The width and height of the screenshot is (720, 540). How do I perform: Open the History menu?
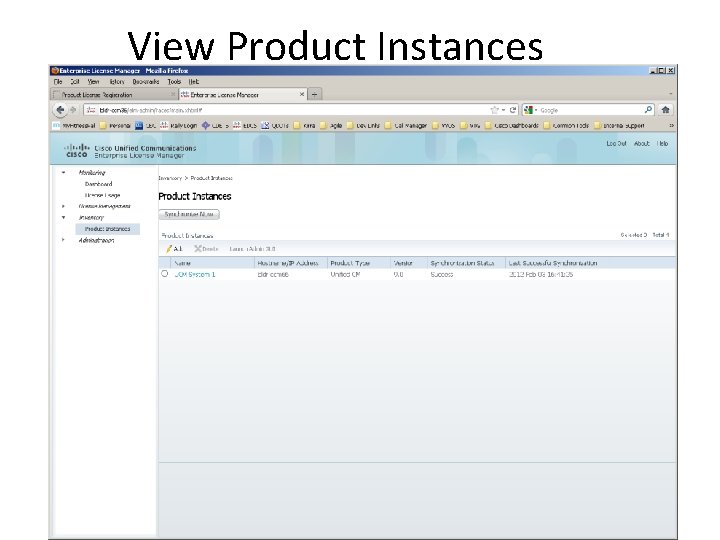(117, 82)
